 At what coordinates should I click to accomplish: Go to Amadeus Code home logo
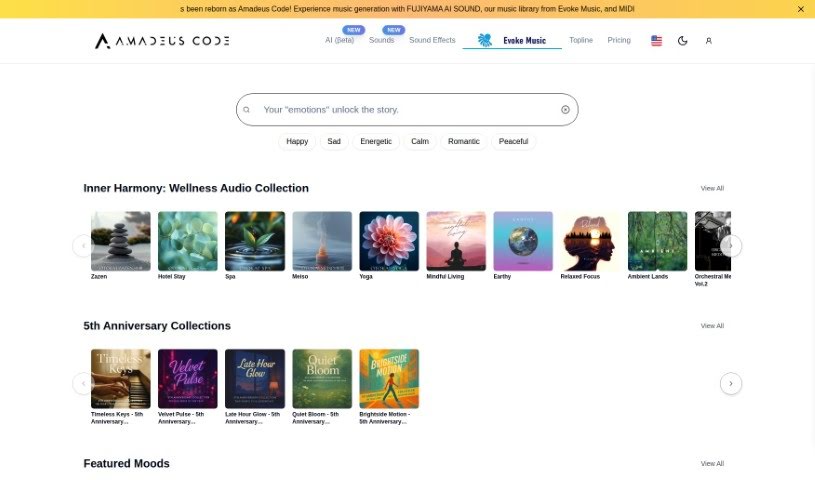coord(162,41)
